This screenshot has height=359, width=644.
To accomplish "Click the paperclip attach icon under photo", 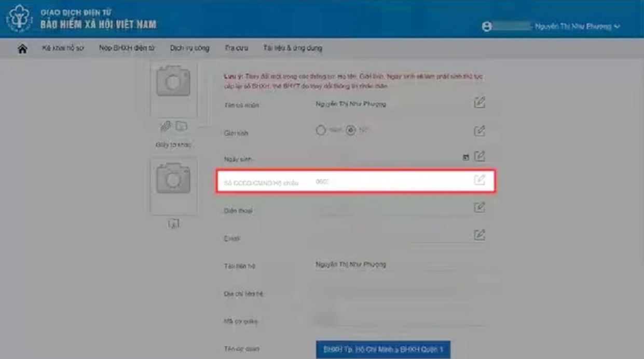I will 166,126.
